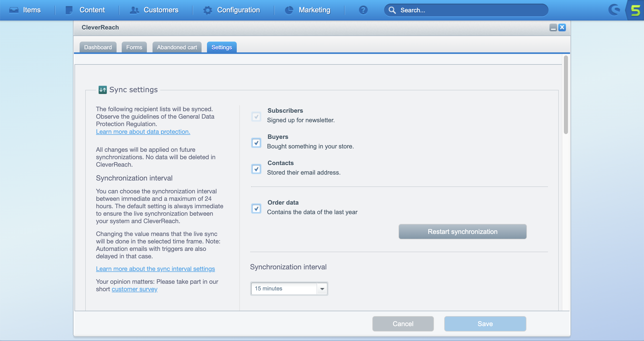The height and width of the screenshot is (341, 644).
Task: Click 'Bought something in your store.' text
Action: pyautogui.click(x=310, y=146)
